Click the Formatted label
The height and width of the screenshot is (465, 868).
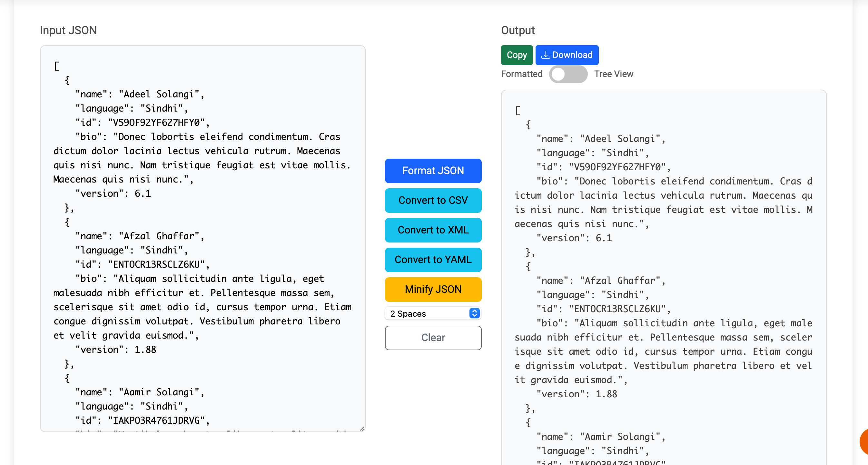point(522,74)
